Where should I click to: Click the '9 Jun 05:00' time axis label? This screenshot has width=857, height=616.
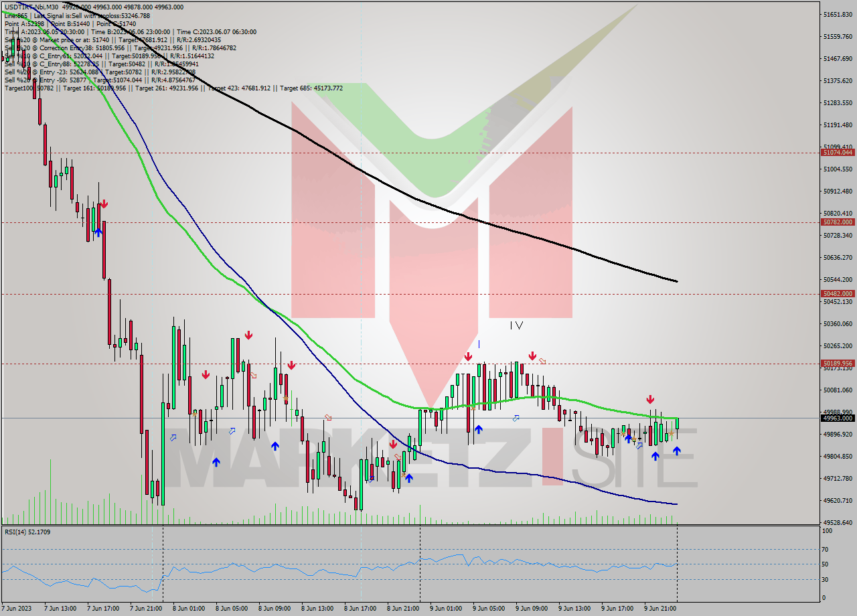489,609
